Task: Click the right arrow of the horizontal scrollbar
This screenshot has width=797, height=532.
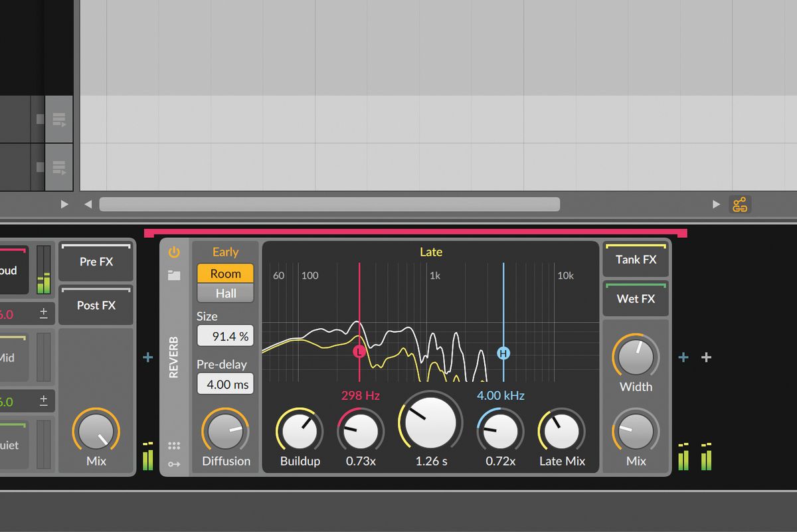Action: (x=716, y=204)
